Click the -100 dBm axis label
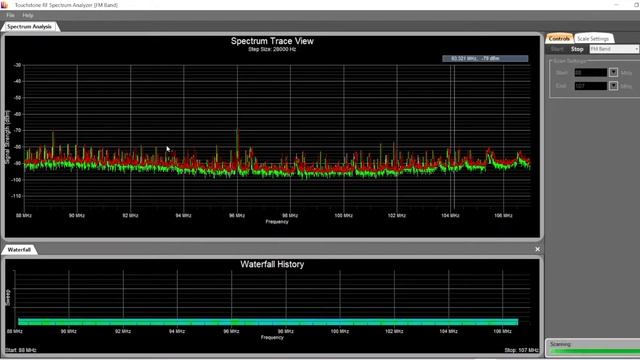 pos(16,180)
